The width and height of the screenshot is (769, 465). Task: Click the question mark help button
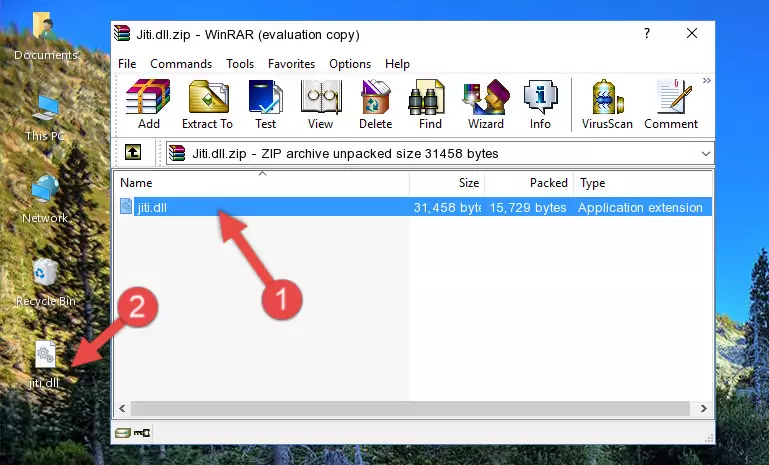click(x=647, y=33)
